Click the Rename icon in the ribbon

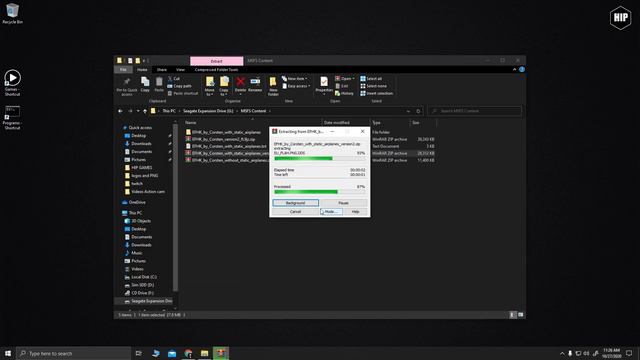(255, 84)
